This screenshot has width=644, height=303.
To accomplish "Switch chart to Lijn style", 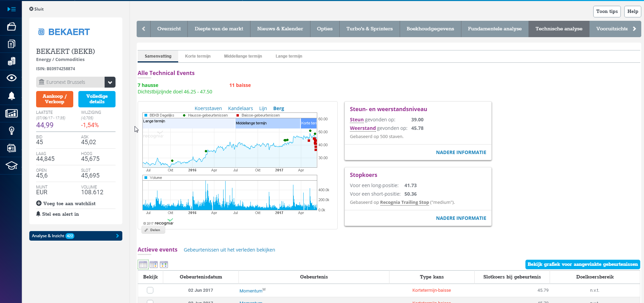I will point(263,108).
